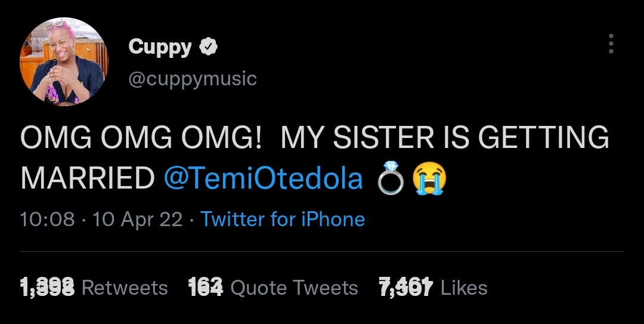Click the quote tweets count number
The width and height of the screenshot is (644, 324).
205,288
